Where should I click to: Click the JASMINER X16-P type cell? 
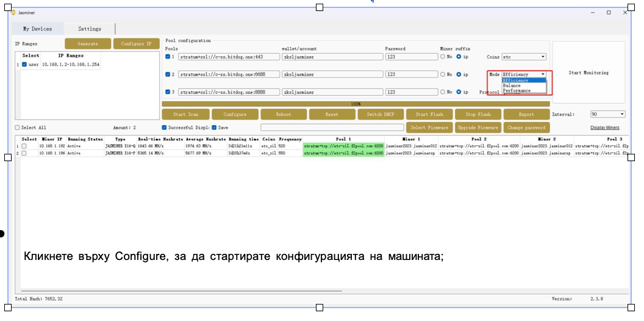(120, 153)
